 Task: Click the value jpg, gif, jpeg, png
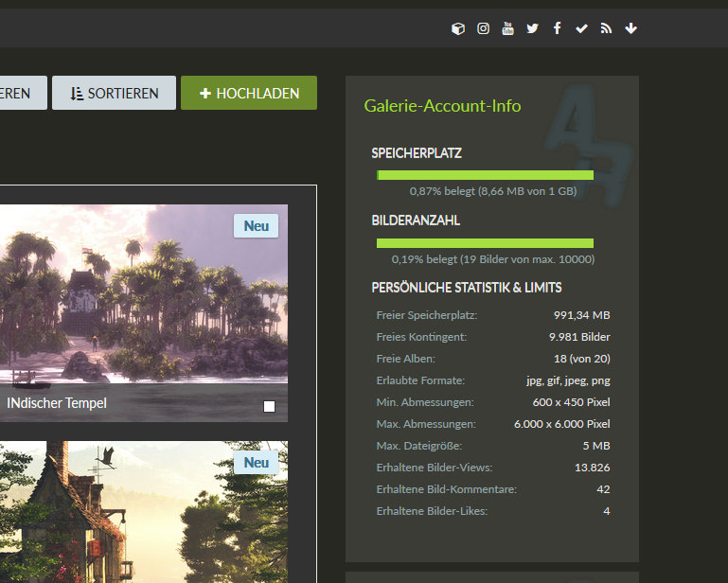568,380
